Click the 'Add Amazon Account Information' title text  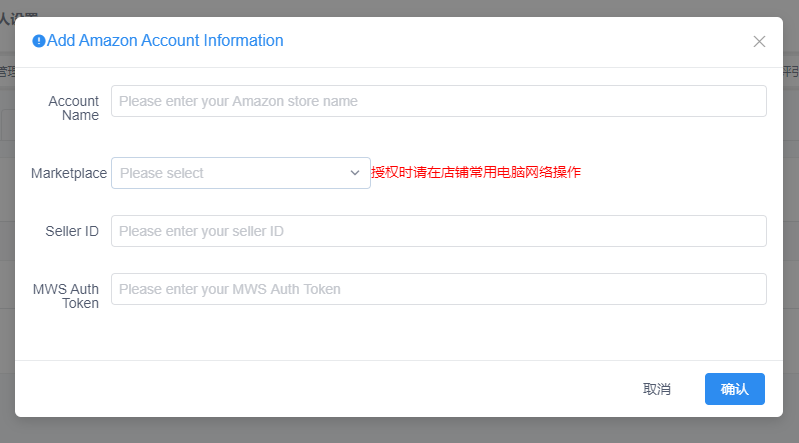click(x=165, y=40)
